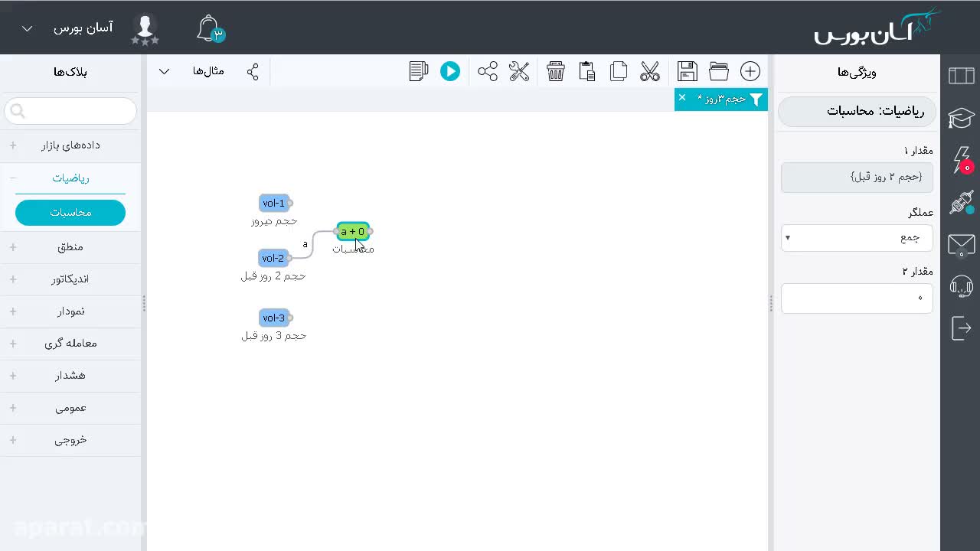
Task: Select the vol-3 node on canvas
Action: (x=273, y=318)
